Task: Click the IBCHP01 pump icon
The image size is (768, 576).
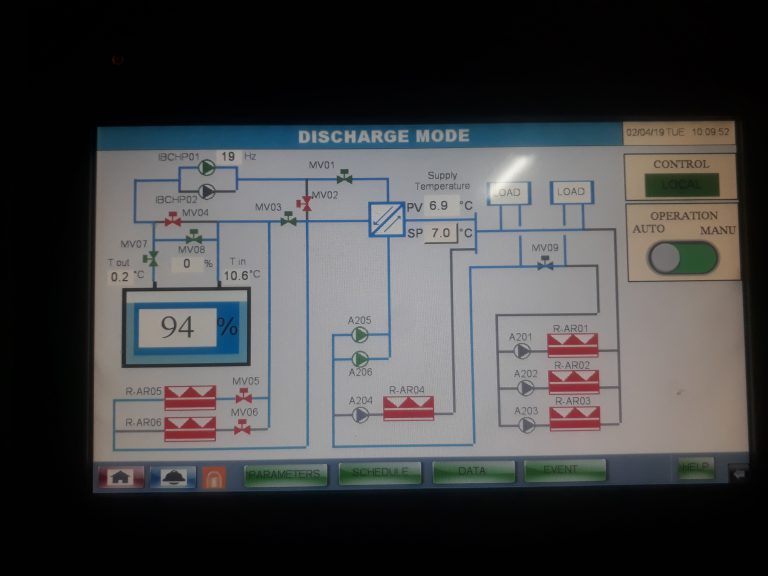Action: 207,169
